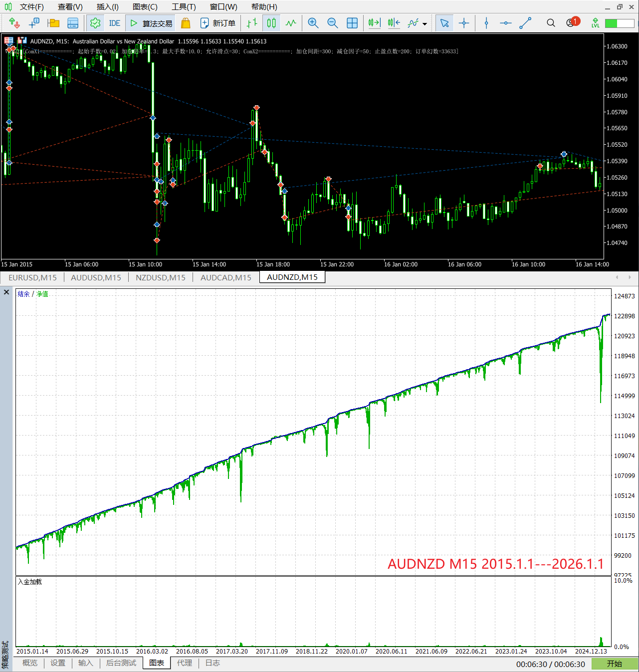Select the trendline drawing tool
The height and width of the screenshot is (672, 639).
coord(525,23)
